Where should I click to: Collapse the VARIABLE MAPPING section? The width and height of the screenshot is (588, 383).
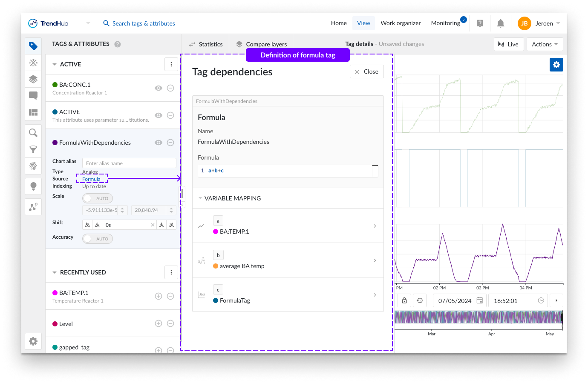[200, 198]
